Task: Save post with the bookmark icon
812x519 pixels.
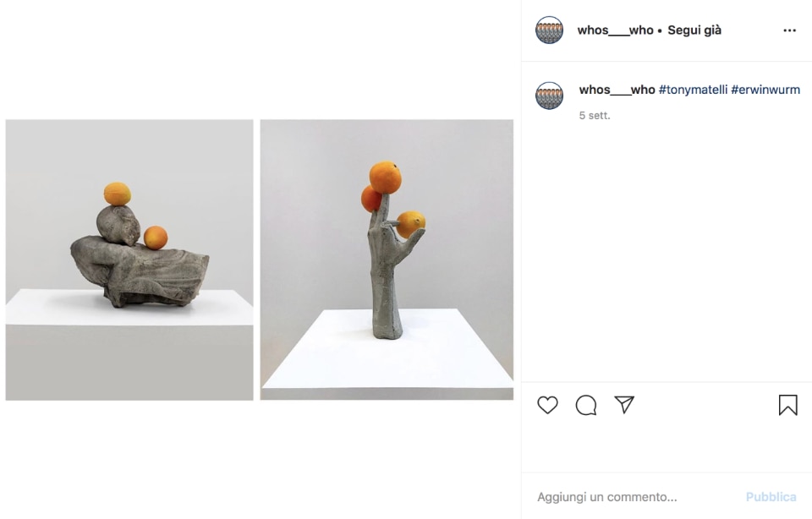Action: 787,405
